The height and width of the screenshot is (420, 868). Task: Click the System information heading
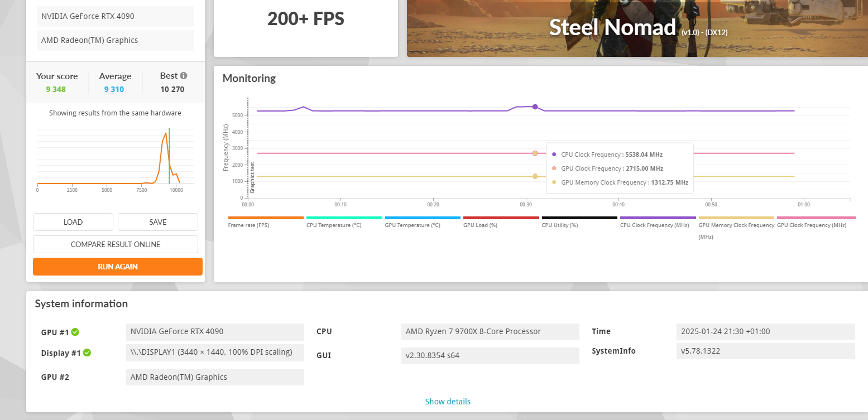(x=81, y=303)
